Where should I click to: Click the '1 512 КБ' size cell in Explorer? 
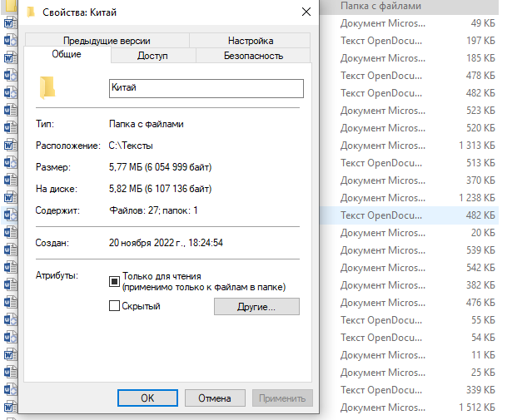click(477, 408)
